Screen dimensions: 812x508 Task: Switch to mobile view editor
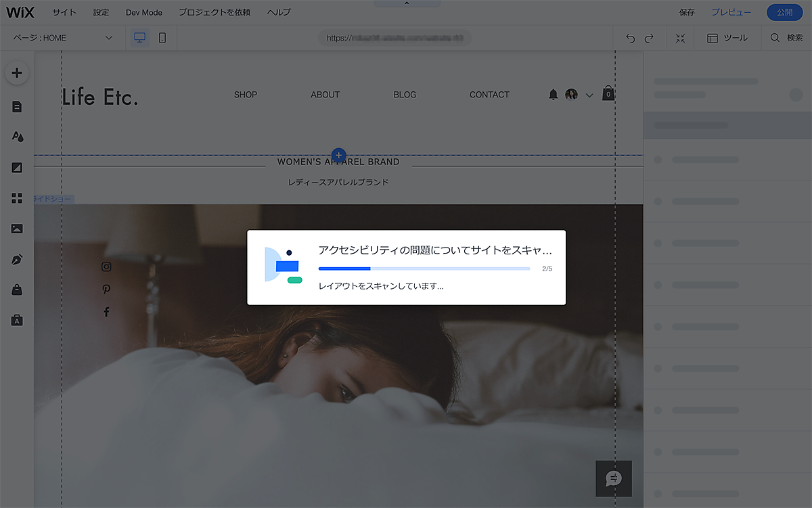click(162, 38)
